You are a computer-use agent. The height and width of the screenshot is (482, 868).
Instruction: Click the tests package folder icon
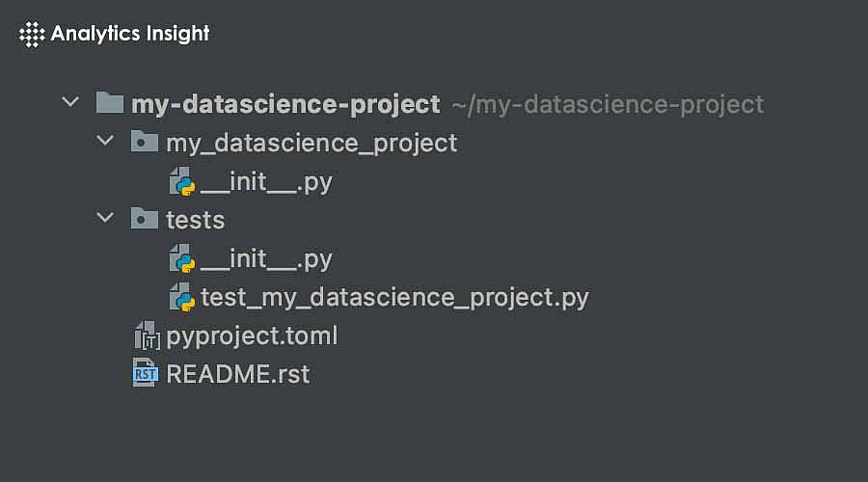[x=144, y=220]
